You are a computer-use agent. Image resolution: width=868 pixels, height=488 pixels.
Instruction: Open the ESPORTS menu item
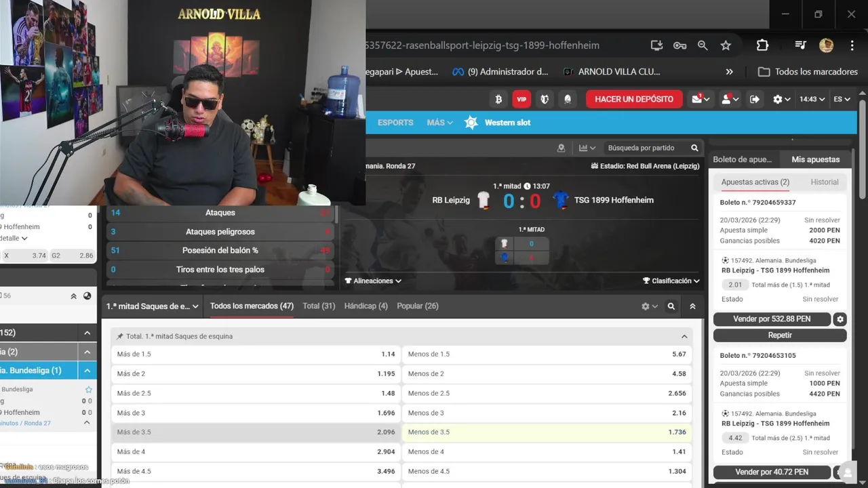click(395, 123)
